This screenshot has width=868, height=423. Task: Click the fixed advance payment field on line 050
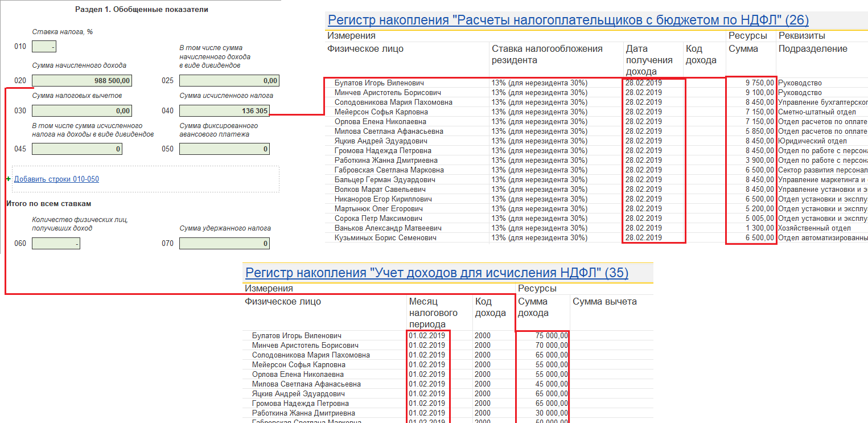[x=224, y=149]
